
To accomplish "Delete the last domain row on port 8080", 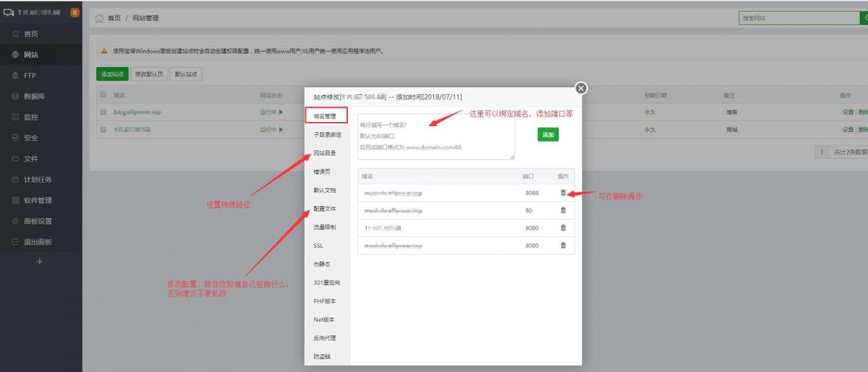I will [x=563, y=245].
